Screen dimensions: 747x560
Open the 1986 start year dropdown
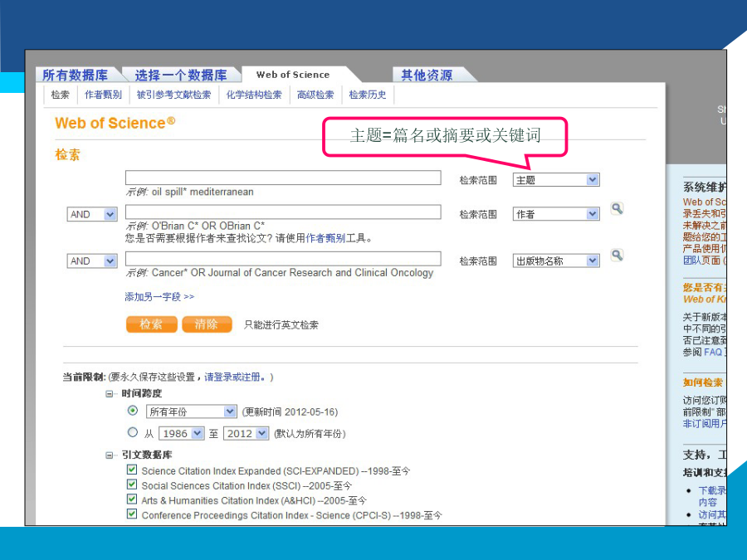182,433
